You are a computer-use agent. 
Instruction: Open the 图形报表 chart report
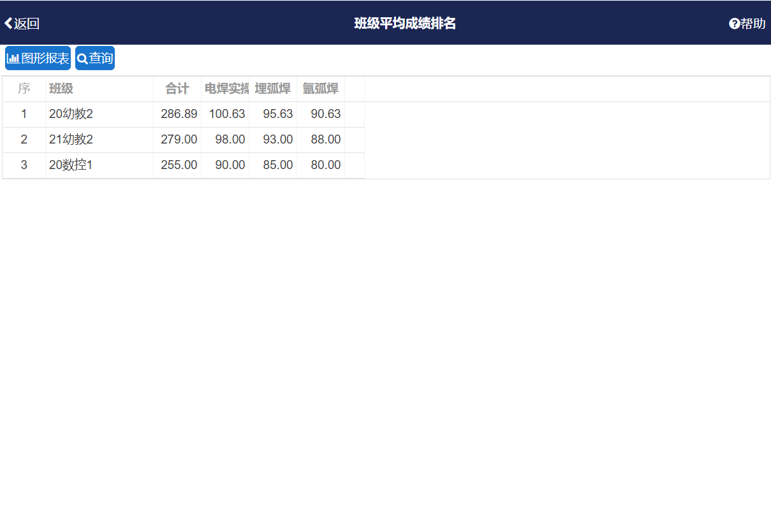point(38,58)
